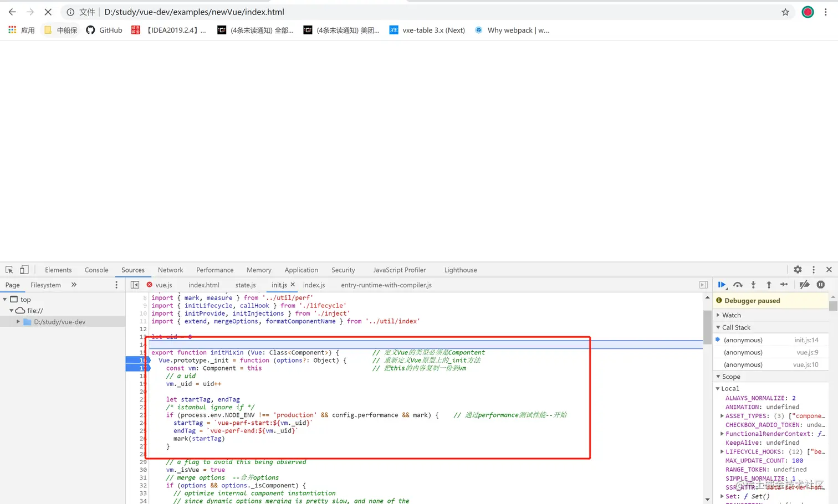Collapse the Local scope group

click(x=718, y=388)
